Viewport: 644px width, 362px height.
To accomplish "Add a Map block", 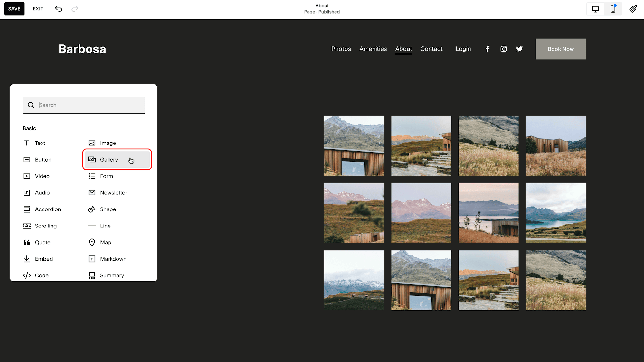I will click(x=105, y=242).
